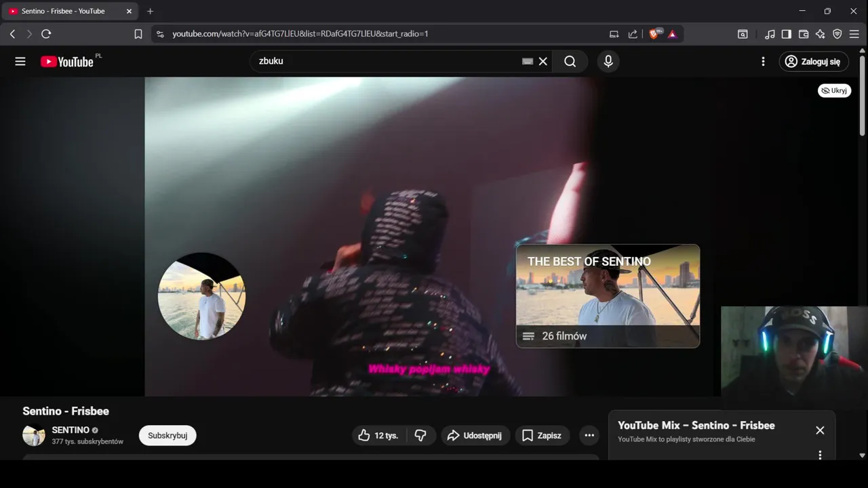
Task: Open the on-screen keyboard icon in search box
Action: tap(528, 61)
